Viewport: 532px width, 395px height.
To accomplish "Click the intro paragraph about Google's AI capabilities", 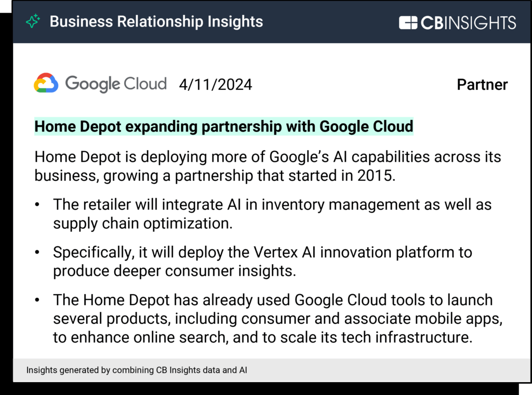I will pyautogui.click(x=267, y=166).
